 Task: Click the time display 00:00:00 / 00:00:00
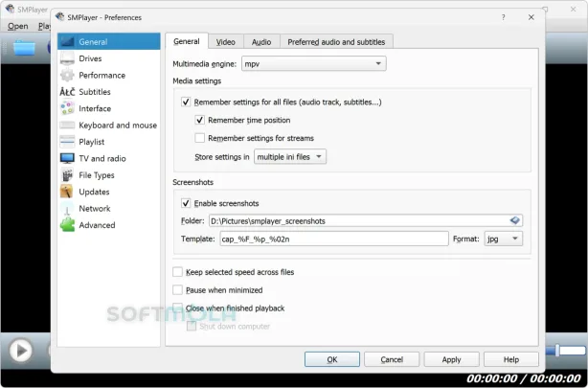[x=524, y=378]
